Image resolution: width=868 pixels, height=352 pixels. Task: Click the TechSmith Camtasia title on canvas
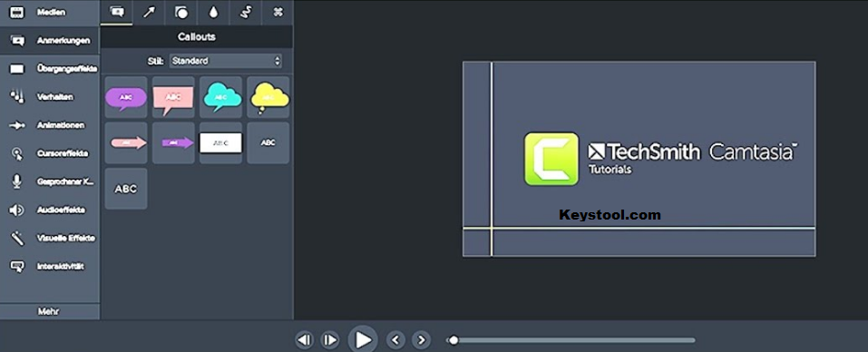[x=693, y=152]
